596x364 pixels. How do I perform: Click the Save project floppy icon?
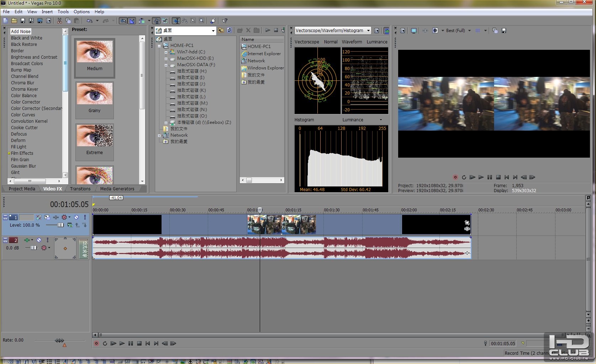(23, 21)
